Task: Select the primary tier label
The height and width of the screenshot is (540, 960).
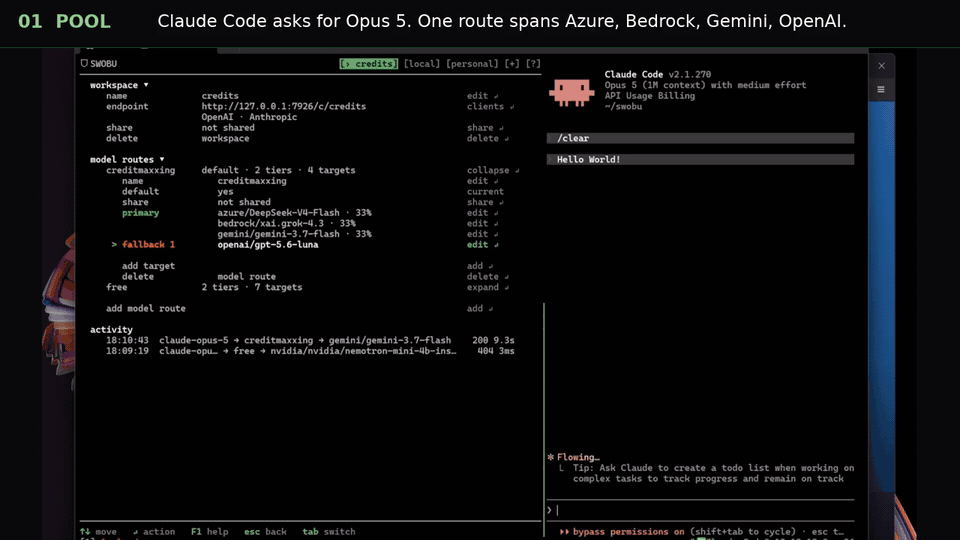Action: (140, 213)
